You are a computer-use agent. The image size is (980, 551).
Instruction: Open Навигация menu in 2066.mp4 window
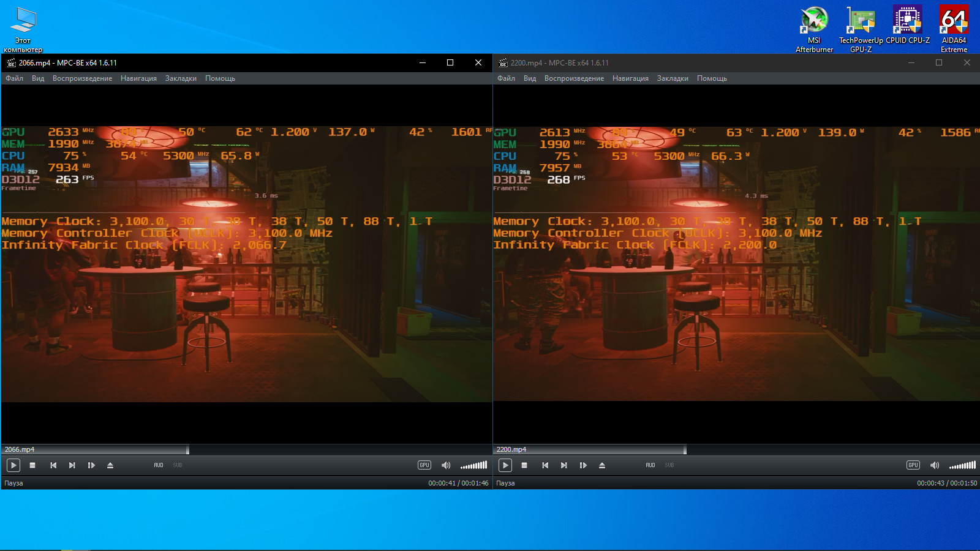[x=138, y=78]
